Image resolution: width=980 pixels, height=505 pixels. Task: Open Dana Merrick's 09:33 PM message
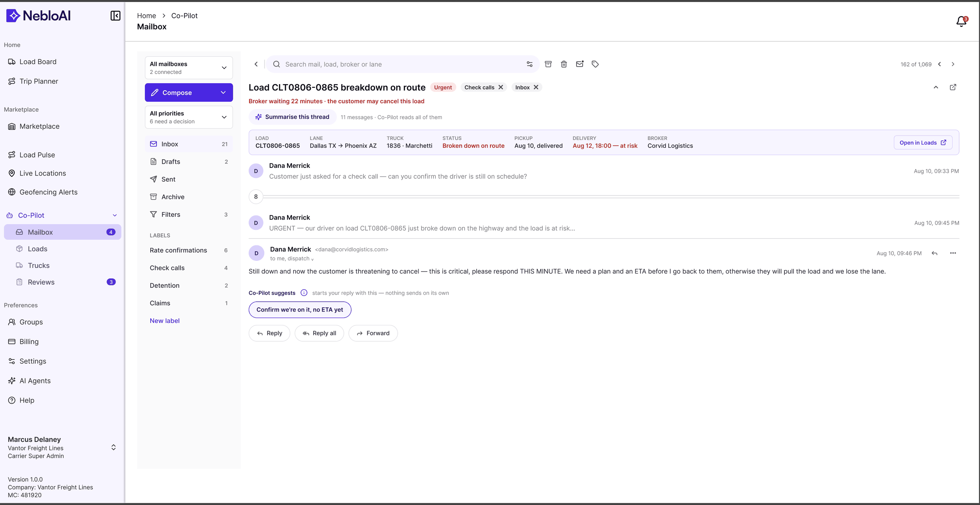point(604,171)
